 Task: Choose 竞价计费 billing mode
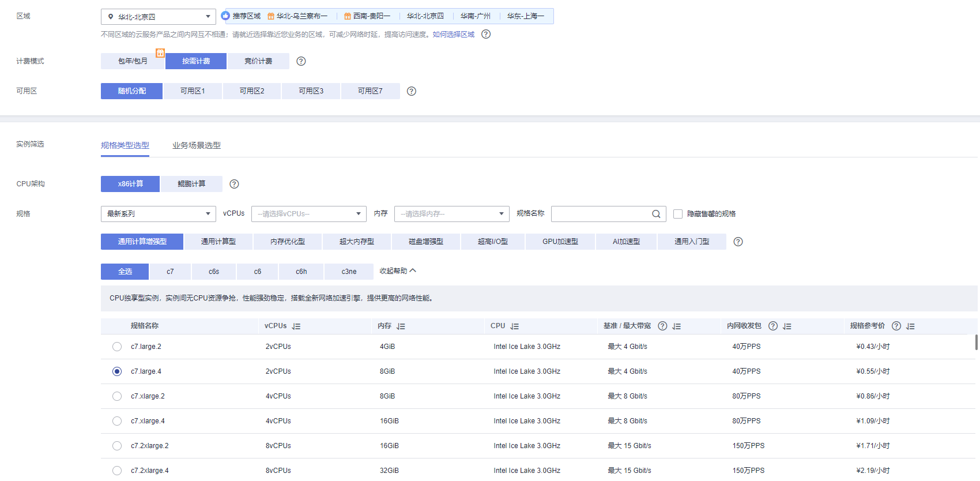tap(258, 61)
